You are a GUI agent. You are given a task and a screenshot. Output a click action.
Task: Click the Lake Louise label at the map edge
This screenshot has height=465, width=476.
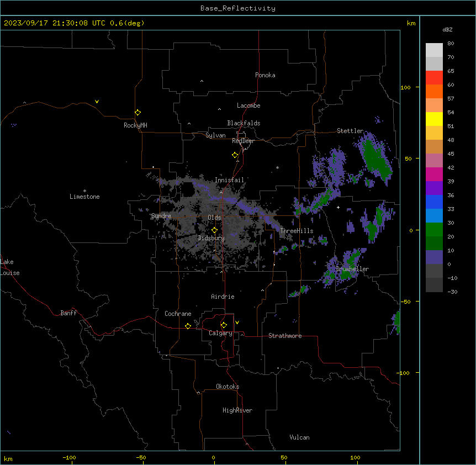[x=10, y=267]
